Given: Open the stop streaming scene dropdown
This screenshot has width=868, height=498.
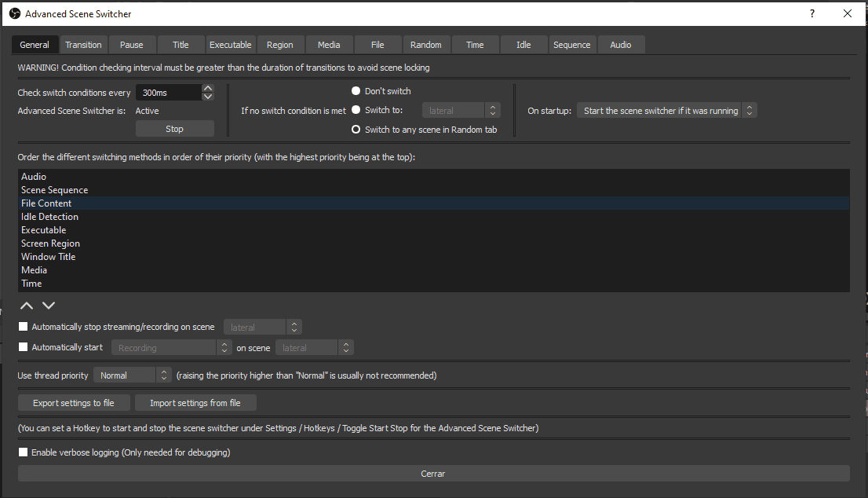Looking at the screenshot, I should (x=262, y=327).
